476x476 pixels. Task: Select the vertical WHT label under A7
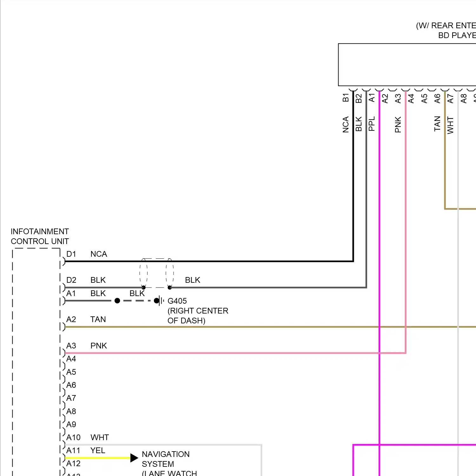450,125
